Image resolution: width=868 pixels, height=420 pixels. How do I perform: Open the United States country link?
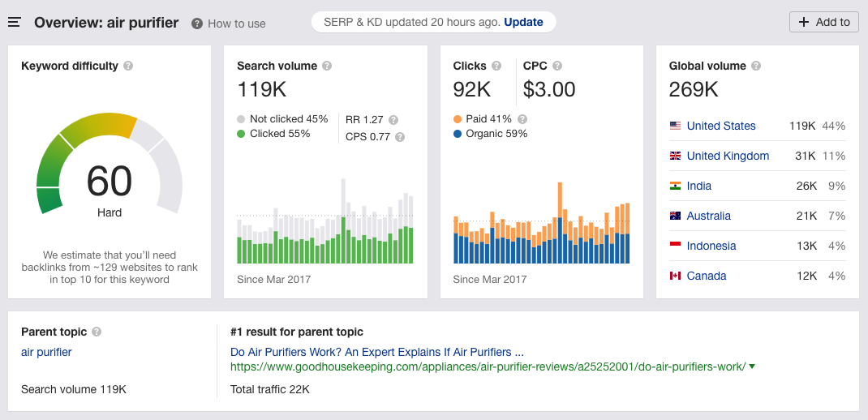coord(720,126)
